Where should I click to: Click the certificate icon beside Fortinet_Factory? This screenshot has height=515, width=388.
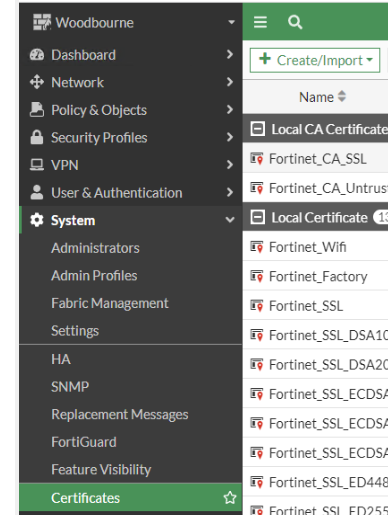[257, 276]
